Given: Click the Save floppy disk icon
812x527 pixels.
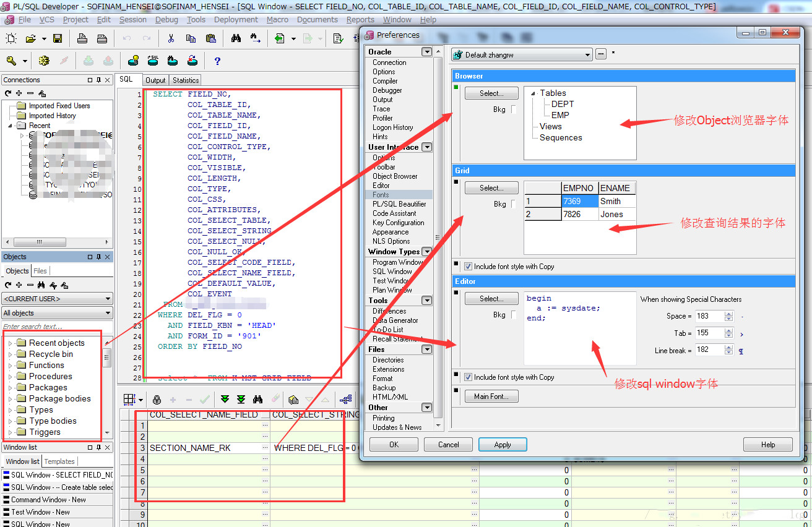Looking at the screenshot, I should tap(58, 38).
